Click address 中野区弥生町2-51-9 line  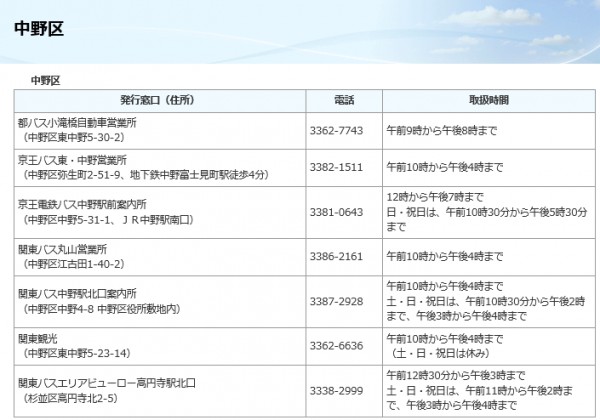click(x=146, y=175)
